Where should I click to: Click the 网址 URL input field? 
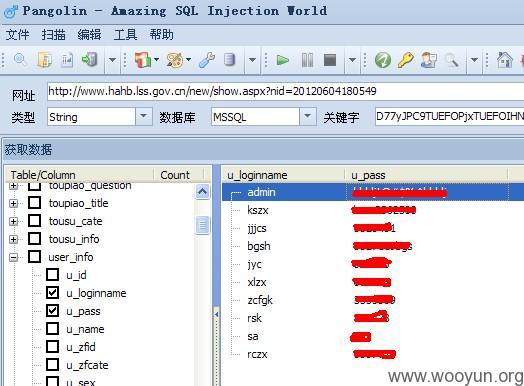click(x=285, y=91)
